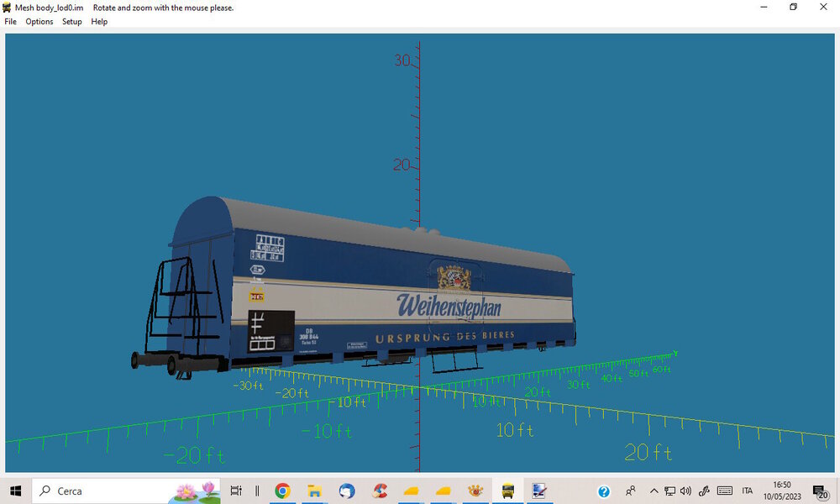Open the Help menu

click(x=99, y=22)
